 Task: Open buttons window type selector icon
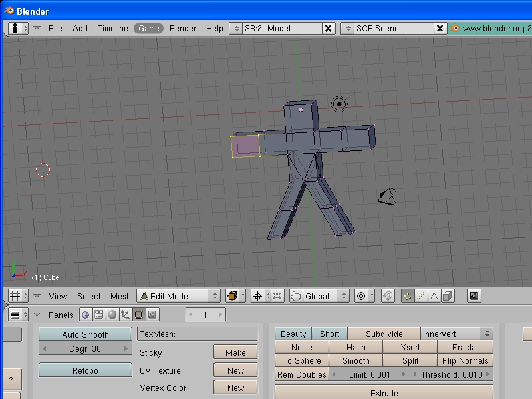point(18,315)
